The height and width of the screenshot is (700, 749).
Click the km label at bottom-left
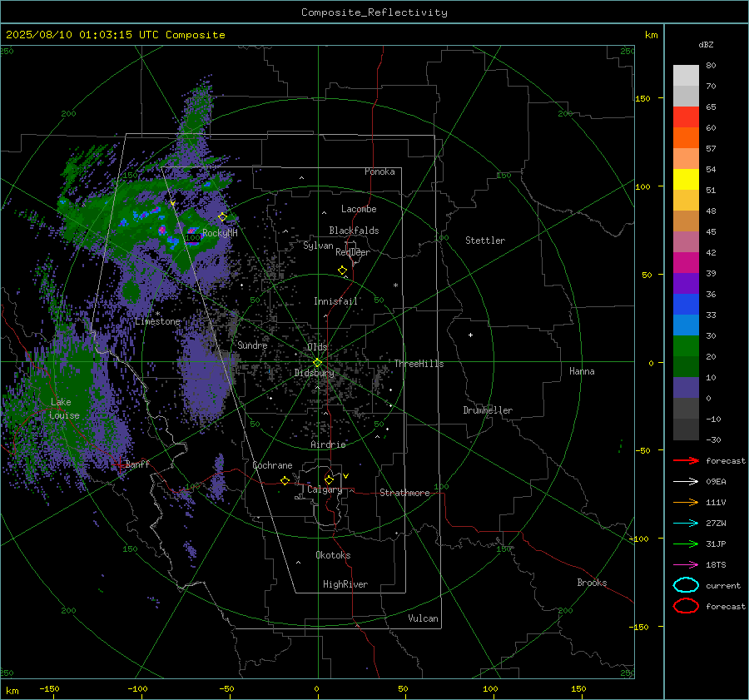coord(12,691)
